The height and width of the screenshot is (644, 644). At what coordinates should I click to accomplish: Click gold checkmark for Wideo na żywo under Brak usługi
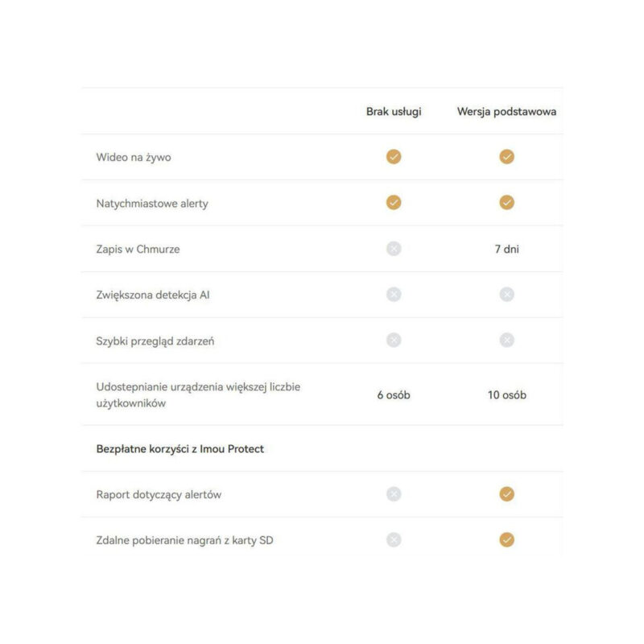(394, 157)
